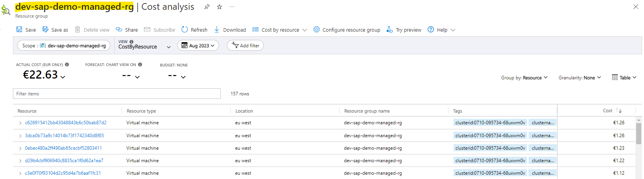The width and height of the screenshot is (644, 179).
Task: Download the cost data
Action: pyautogui.click(x=230, y=30)
